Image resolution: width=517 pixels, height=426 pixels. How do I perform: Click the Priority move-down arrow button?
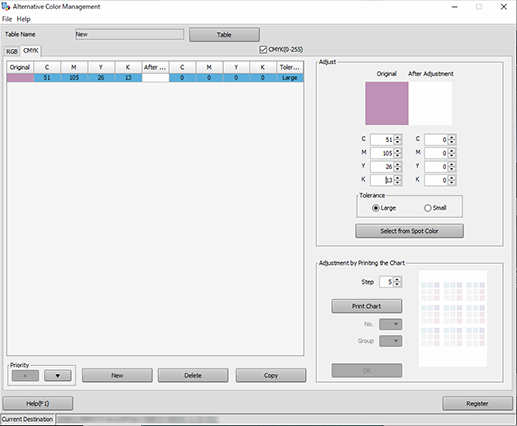coord(58,376)
